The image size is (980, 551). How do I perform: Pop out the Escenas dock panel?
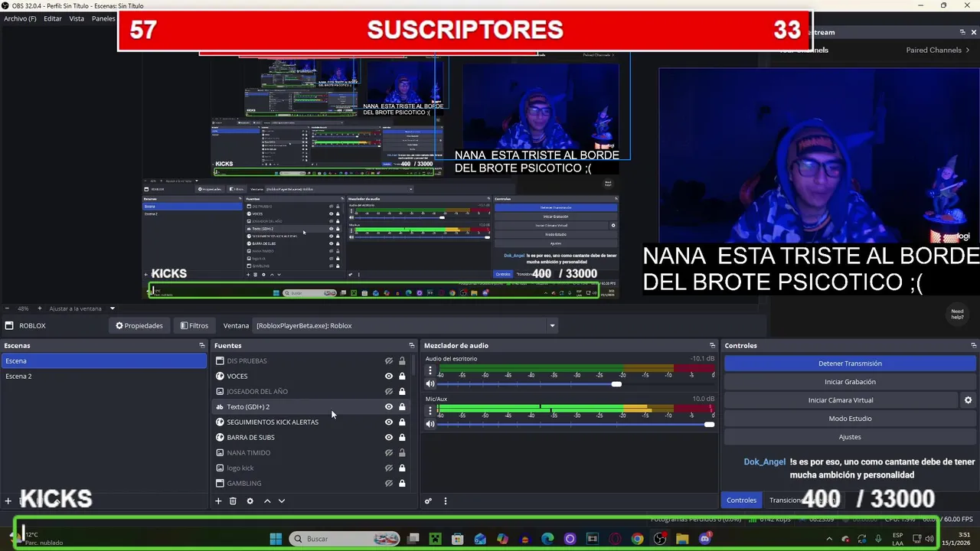coord(202,346)
